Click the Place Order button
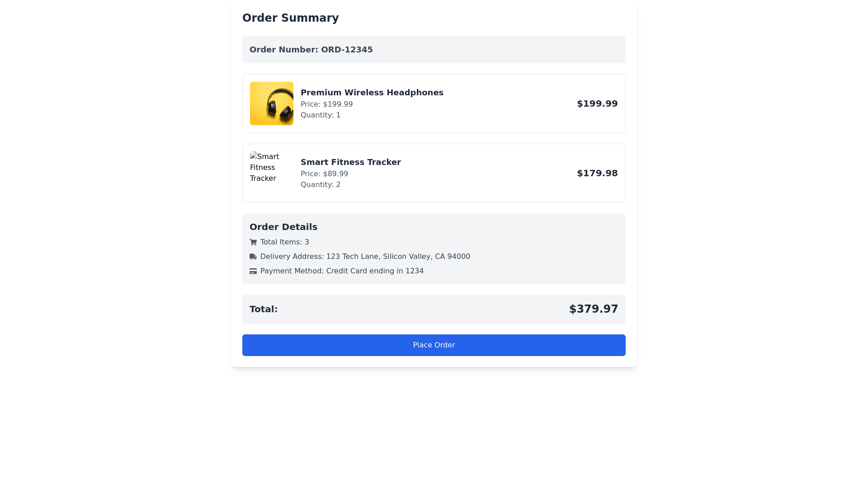Screen dimensions: 868x488 (x=434, y=345)
